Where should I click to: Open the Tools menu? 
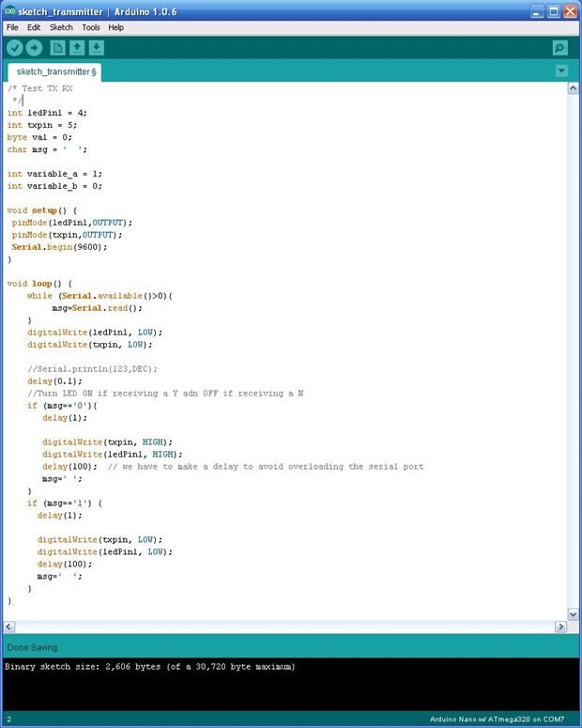[x=91, y=27]
